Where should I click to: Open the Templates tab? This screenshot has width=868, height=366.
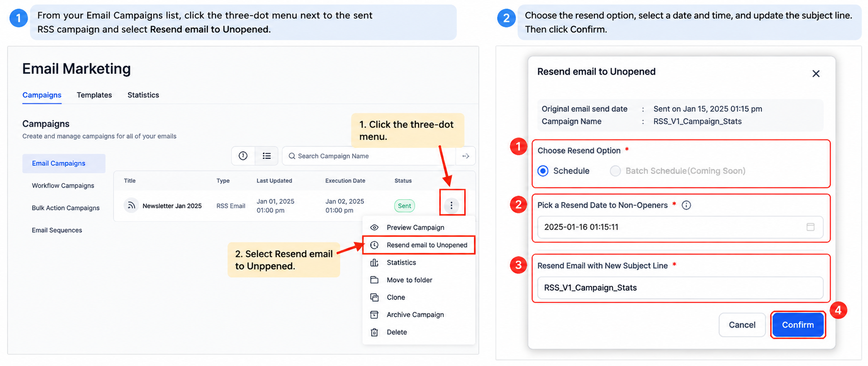point(94,95)
